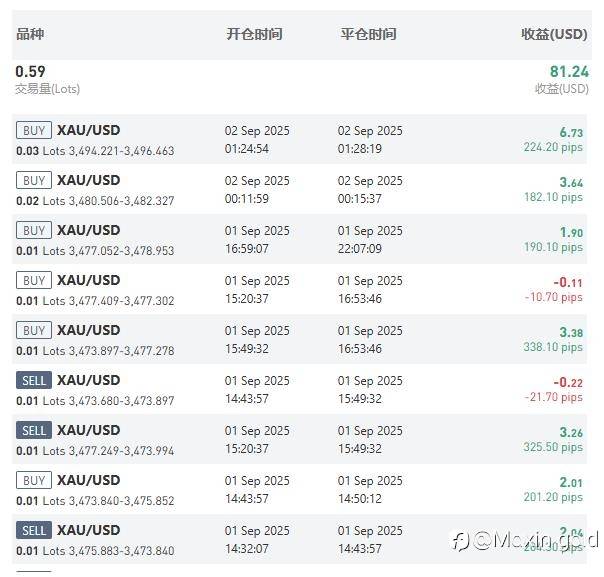Click the 3.64 profit amount
Viewport: 604px width, 577px height.
[x=571, y=182]
